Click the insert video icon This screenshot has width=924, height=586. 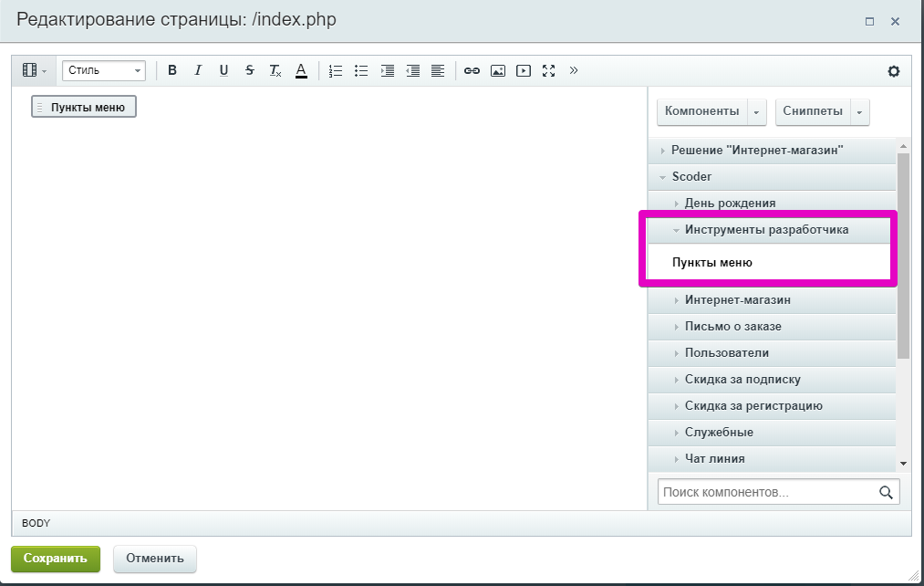(x=523, y=70)
